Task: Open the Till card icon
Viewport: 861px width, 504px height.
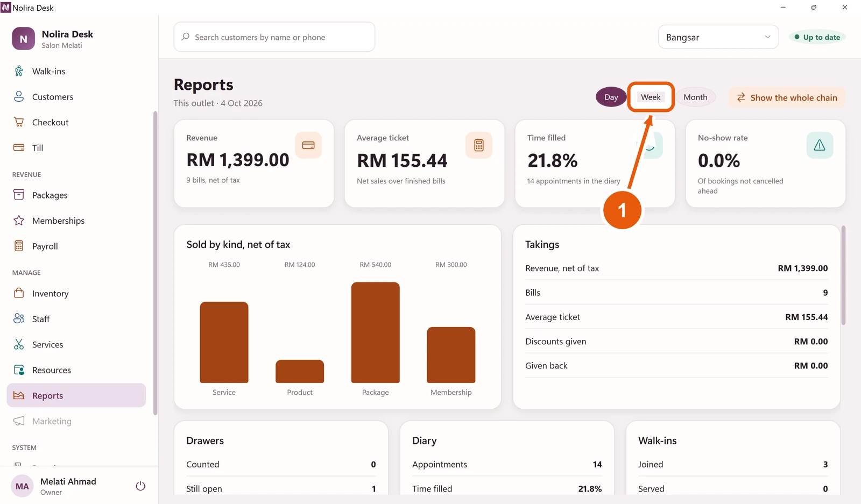Action: [x=19, y=147]
